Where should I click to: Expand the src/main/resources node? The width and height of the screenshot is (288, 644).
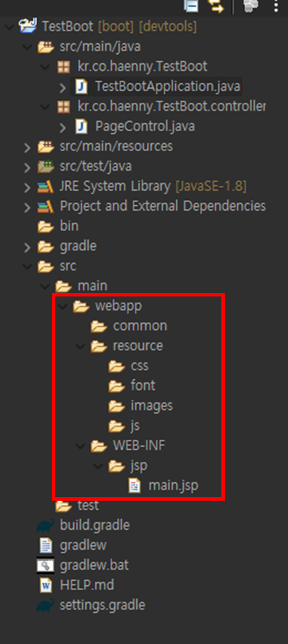tap(27, 147)
